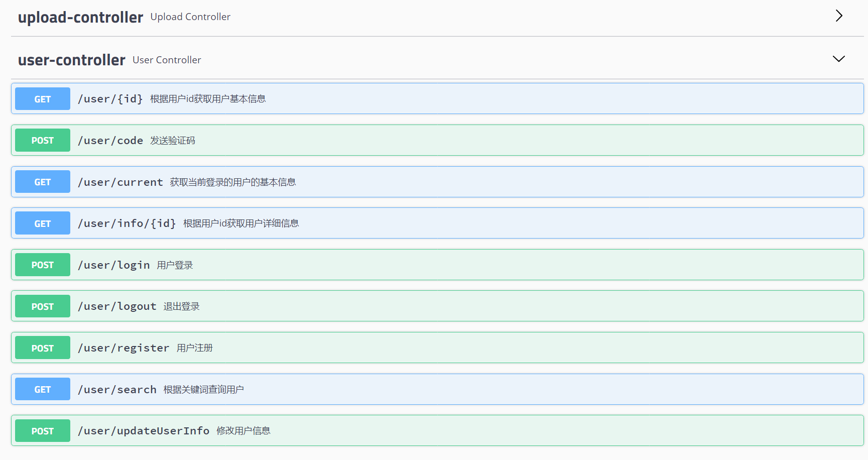Image resolution: width=868 pixels, height=460 pixels.
Task: Click POST badge for /user/updateUserInfo endpoint
Action: tap(43, 431)
